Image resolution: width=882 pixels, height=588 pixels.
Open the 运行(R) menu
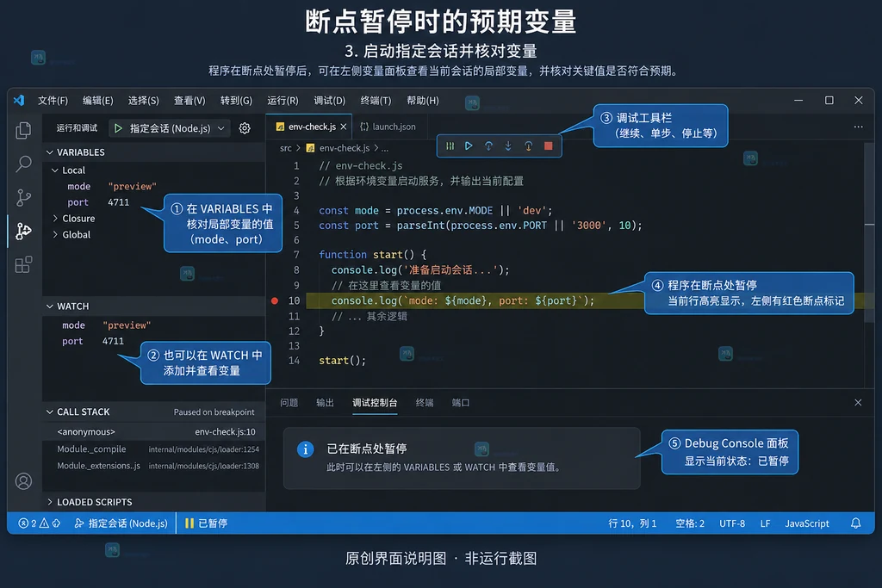pyautogui.click(x=283, y=101)
